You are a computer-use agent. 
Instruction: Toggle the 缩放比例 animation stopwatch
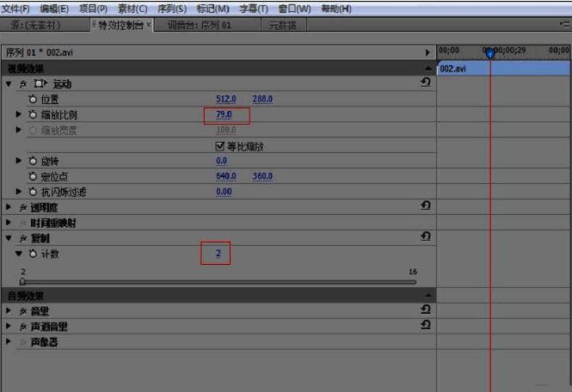click(33, 114)
